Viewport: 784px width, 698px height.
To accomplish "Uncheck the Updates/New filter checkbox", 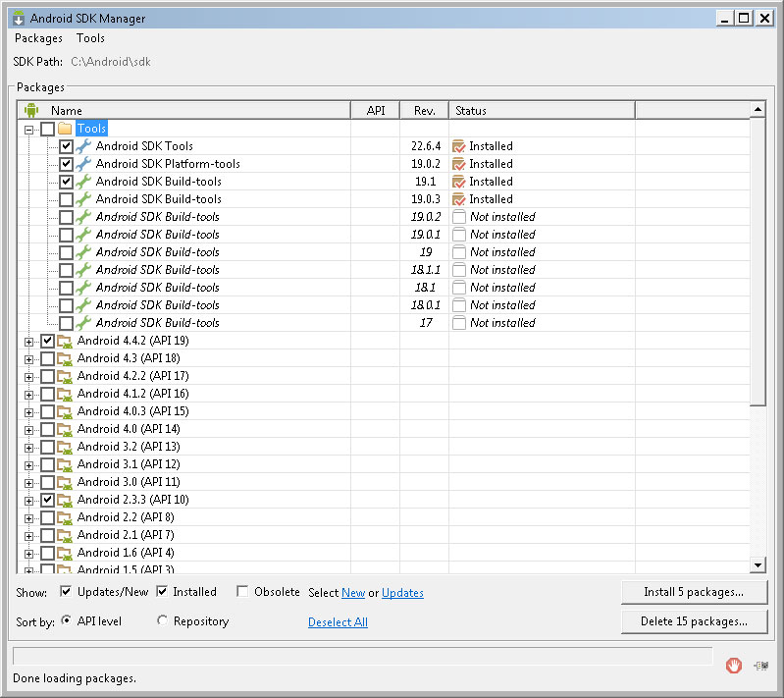I will pos(66,592).
